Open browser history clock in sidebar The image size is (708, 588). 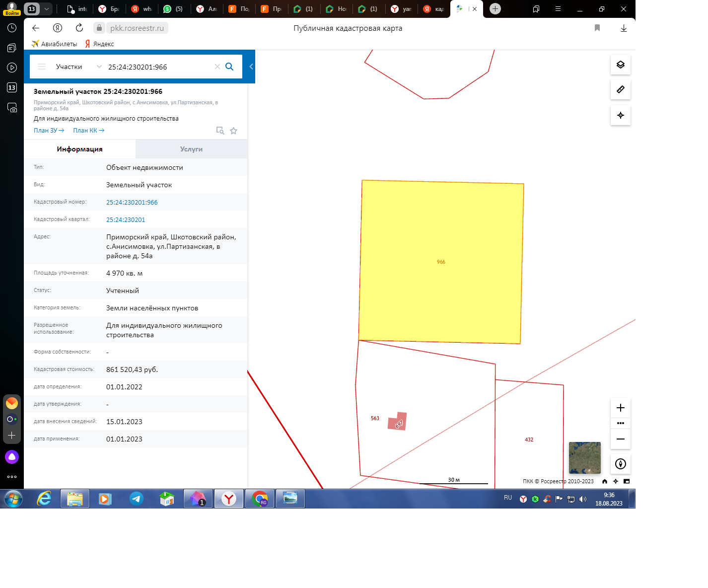pyautogui.click(x=12, y=28)
